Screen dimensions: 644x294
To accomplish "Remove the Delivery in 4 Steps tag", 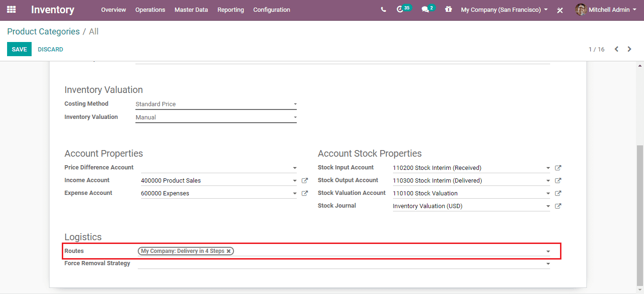I will pos(228,251).
